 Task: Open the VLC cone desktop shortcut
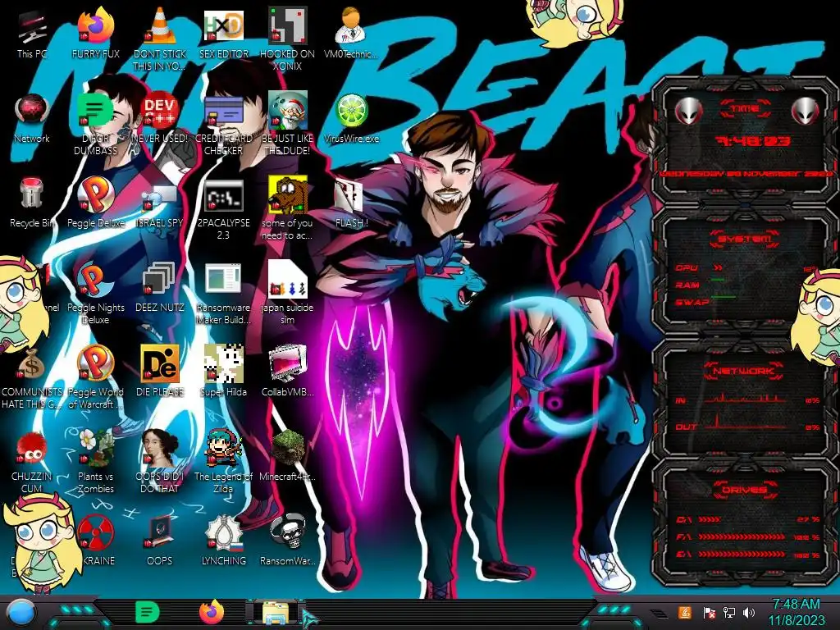[160, 39]
